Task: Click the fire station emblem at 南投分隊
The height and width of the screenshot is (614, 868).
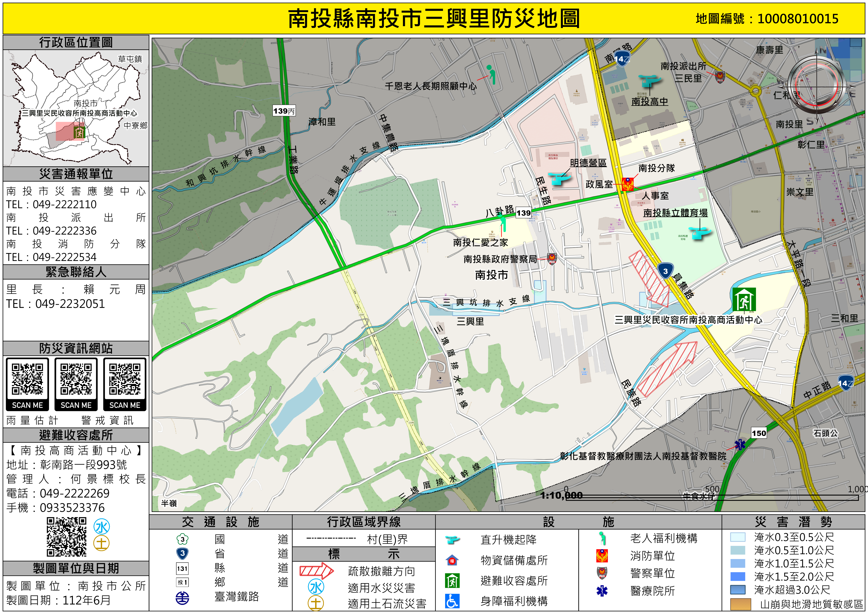Action: (x=628, y=184)
